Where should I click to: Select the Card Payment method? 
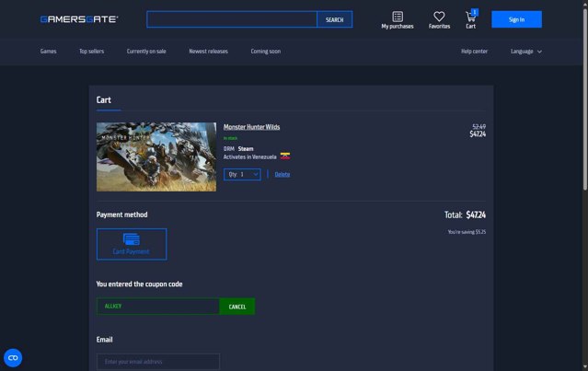132,244
